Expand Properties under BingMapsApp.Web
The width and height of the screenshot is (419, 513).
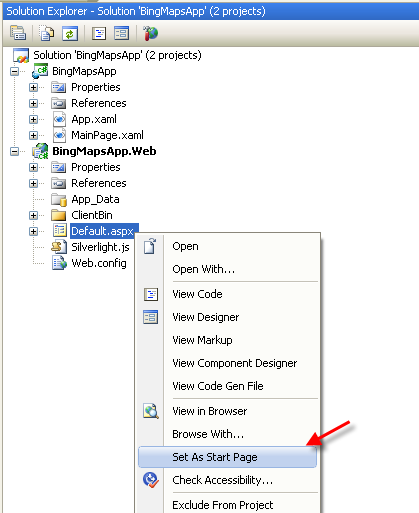(33, 167)
